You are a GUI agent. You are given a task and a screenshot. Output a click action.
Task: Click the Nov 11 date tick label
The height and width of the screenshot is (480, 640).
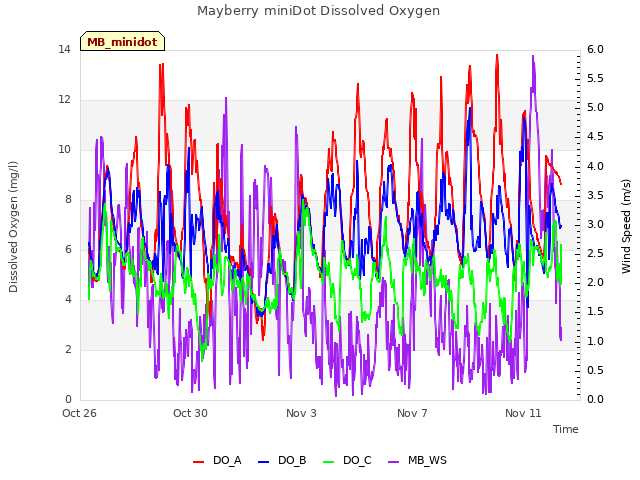click(x=523, y=413)
